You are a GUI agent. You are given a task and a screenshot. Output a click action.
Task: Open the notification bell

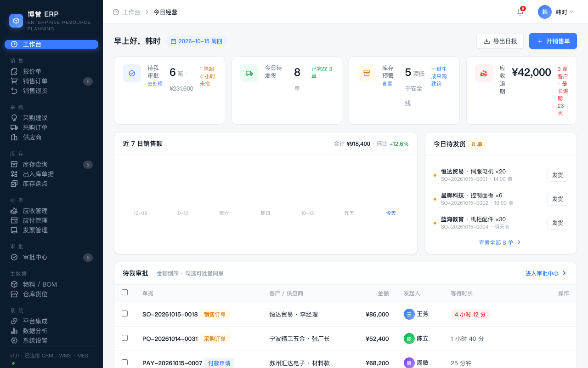point(520,12)
